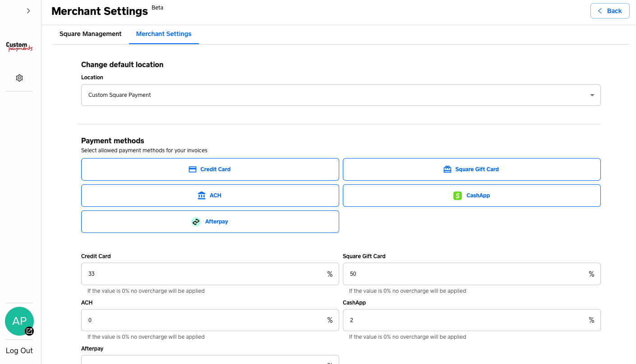
Task: Click the Custom Payments logo
Action: [19, 47]
